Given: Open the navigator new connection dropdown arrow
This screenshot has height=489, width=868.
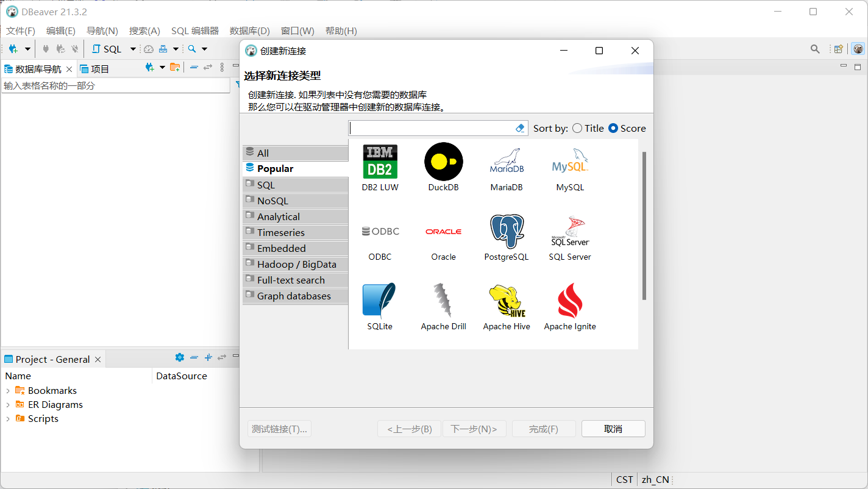Looking at the screenshot, I should pyautogui.click(x=162, y=67).
